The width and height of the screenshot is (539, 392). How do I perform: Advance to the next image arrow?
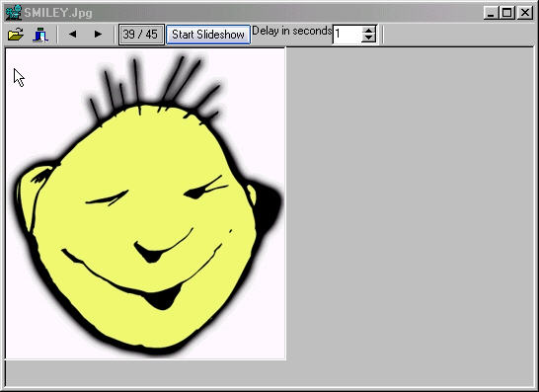point(98,34)
